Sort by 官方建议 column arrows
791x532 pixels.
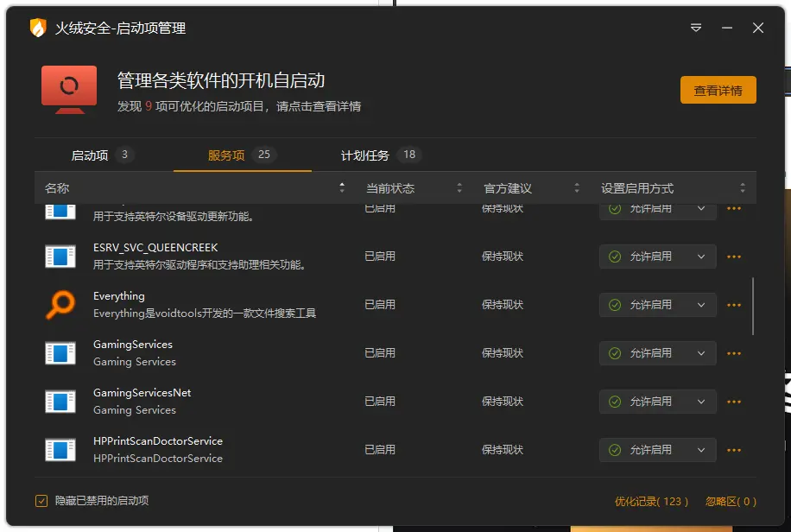[x=577, y=187]
